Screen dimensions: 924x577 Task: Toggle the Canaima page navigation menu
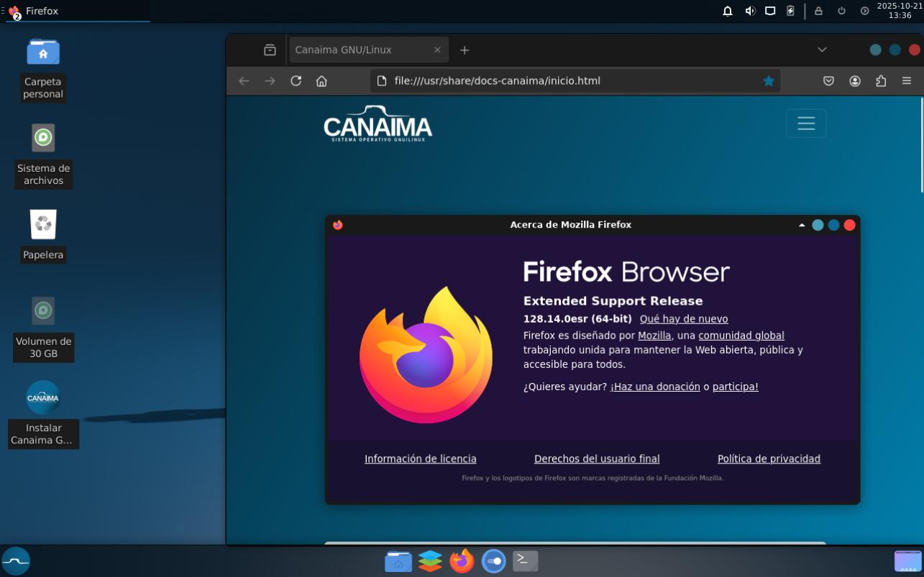805,124
